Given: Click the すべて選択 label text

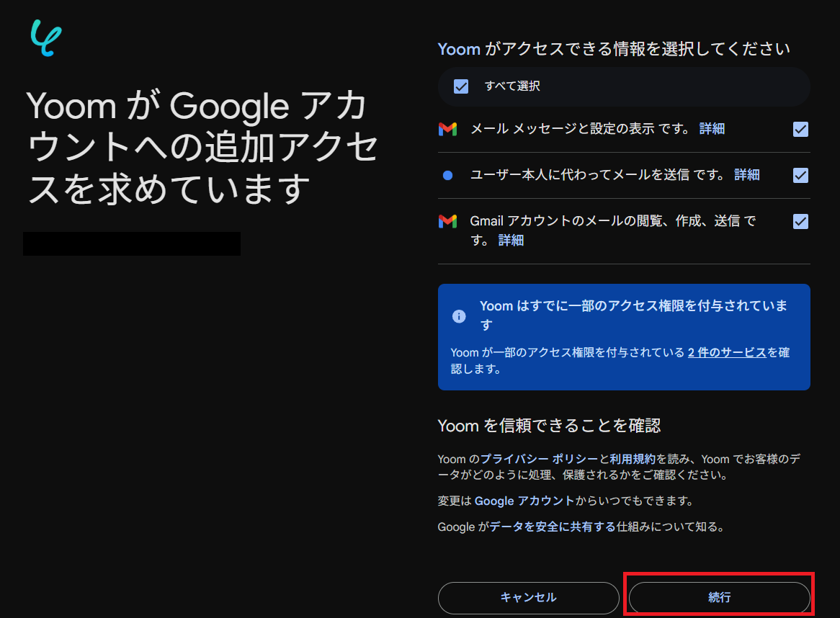Looking at the screenshot, I should [512, 86].
